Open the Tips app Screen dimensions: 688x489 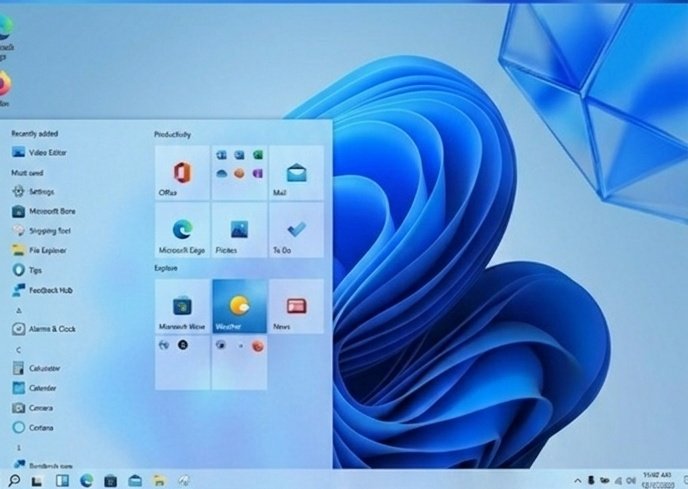(x=27, y=270)
